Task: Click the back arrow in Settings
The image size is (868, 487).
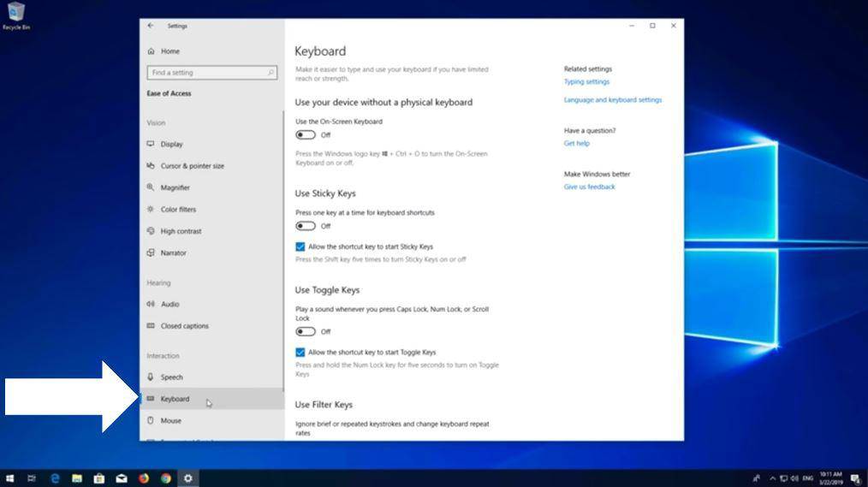Action: [151, 26]
